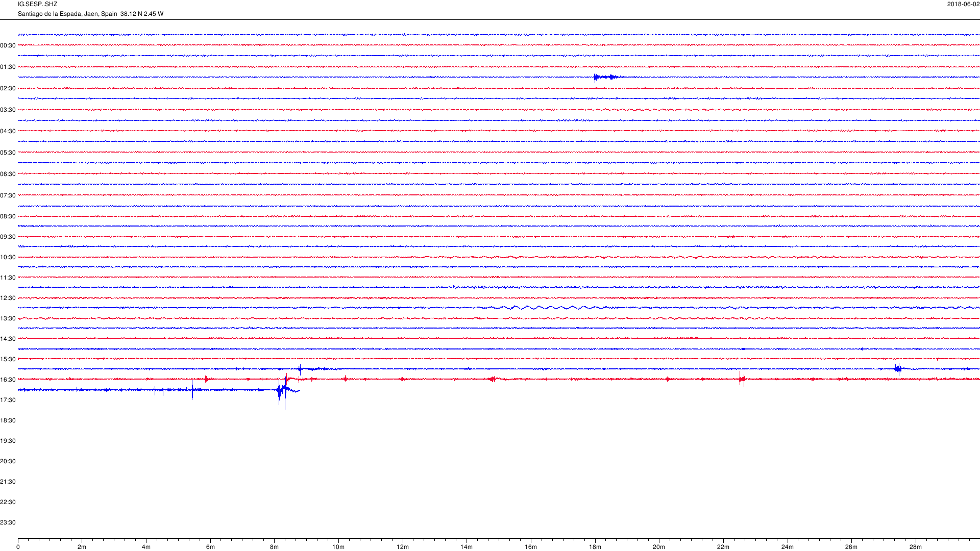980x551 pixels.
Task: Click the 0 minute axis label
Action: [18, 547]
